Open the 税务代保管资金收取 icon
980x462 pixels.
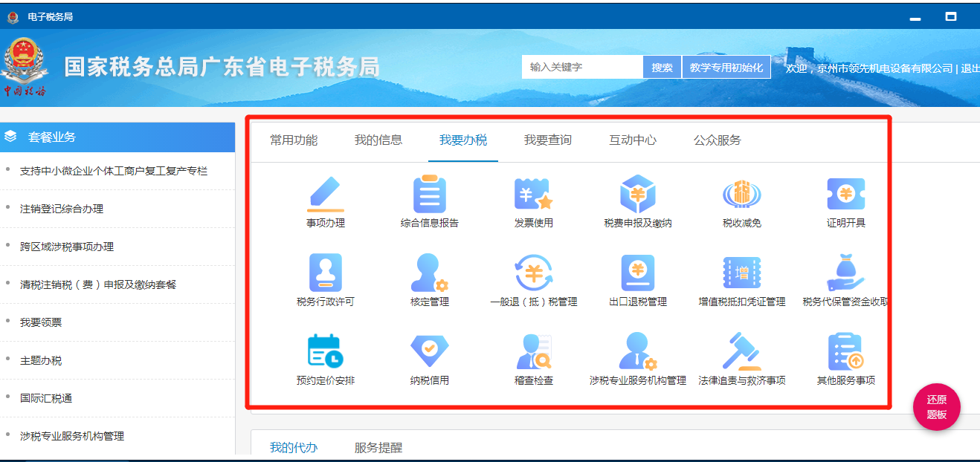coord(846,273)
